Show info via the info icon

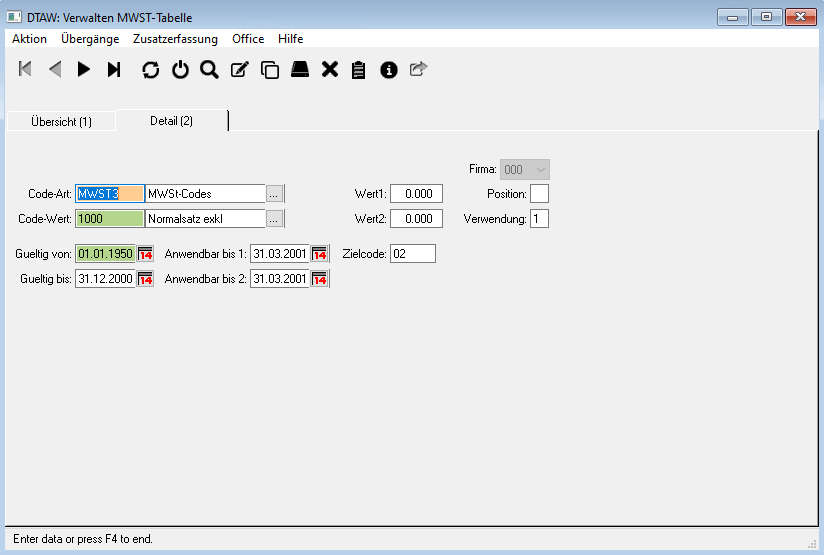[x=389, y=69]
